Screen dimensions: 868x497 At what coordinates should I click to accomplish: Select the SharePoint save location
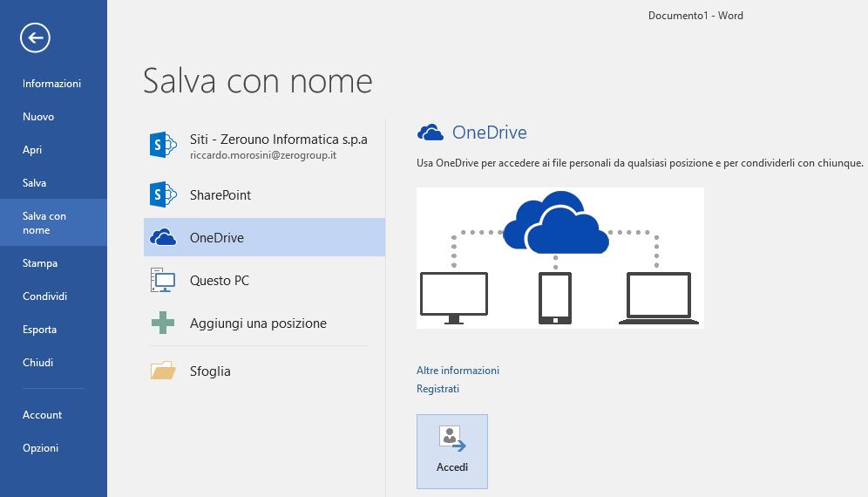264,194
